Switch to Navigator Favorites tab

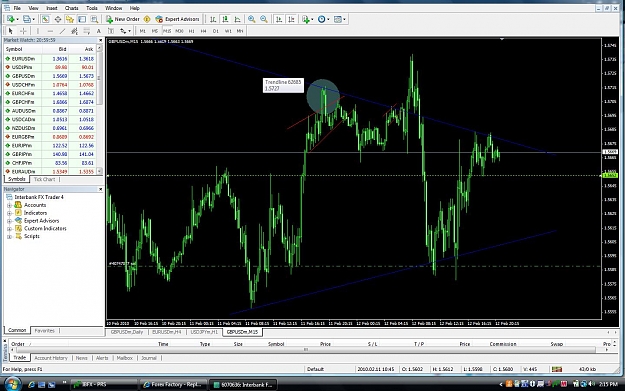point(44,330)
